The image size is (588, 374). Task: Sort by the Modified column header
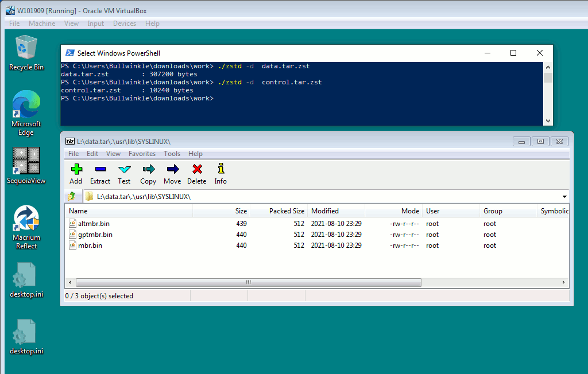pyautogui.click(x=336, y=211)
